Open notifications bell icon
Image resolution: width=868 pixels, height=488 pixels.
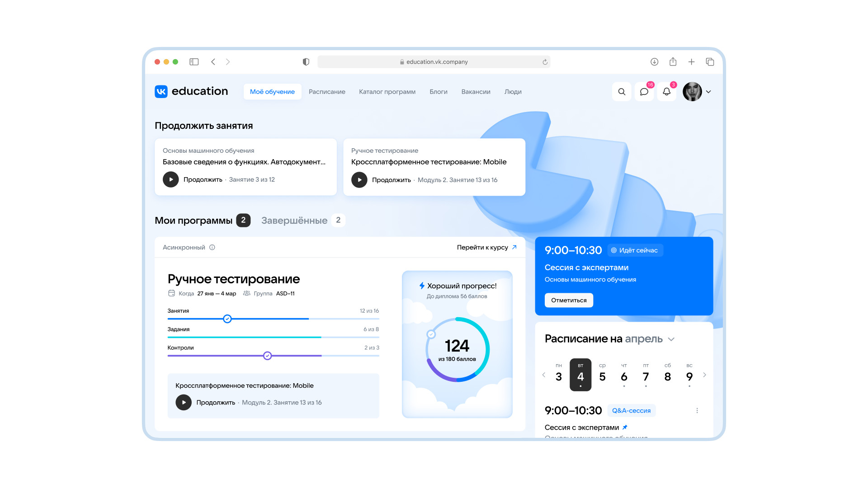666,92
